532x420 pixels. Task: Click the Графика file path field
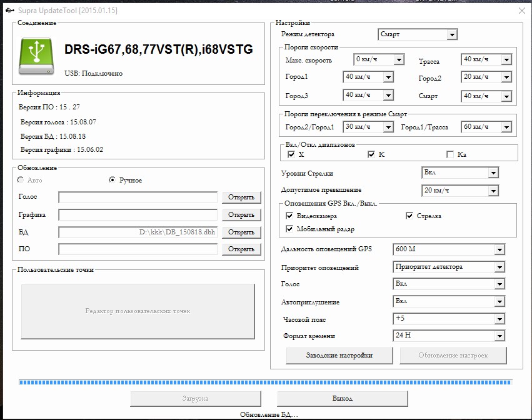click(x=138, y=215)
